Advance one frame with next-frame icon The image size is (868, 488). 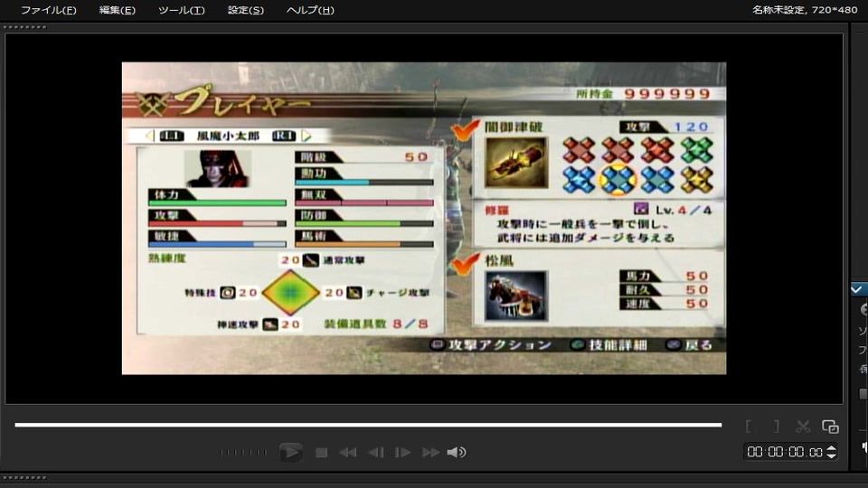click(x=402, y=453)
